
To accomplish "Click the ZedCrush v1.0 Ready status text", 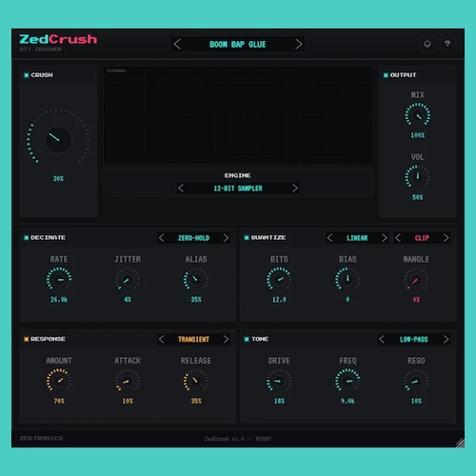I will (238, 439).
